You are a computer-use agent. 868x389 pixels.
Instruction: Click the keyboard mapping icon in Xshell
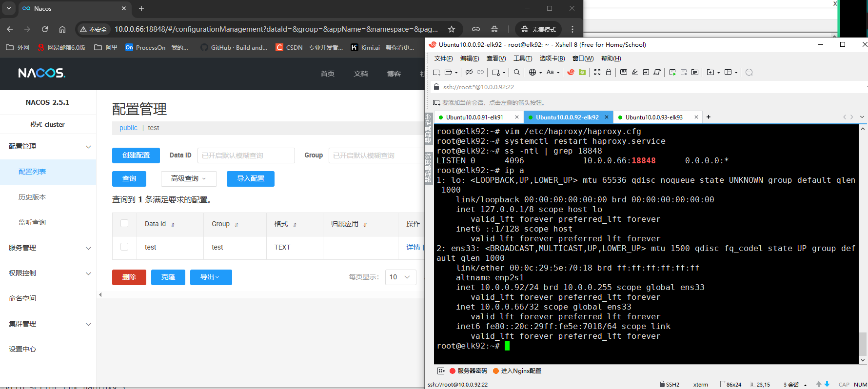pos(624,72)
